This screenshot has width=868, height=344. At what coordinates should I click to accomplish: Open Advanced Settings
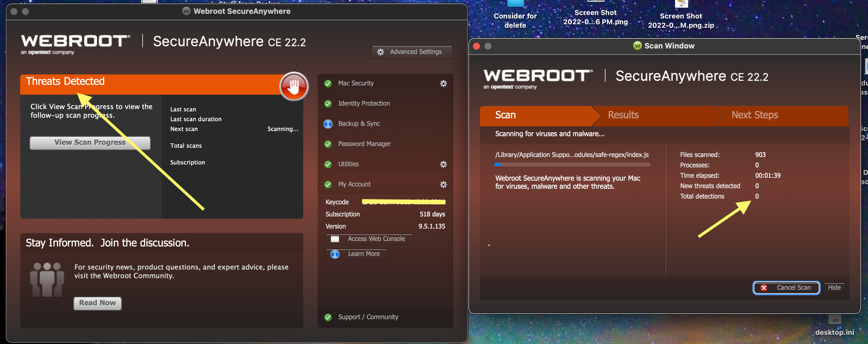pyautogui.click(x=412, y=52)
